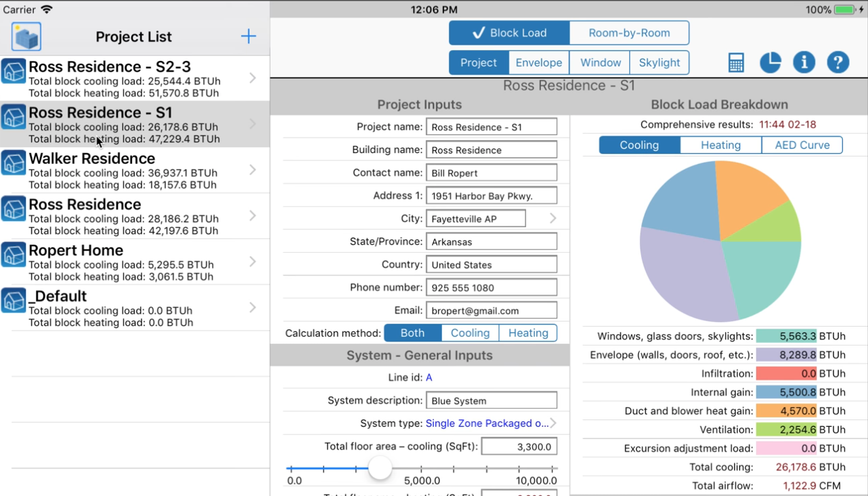Open the pie chart report view
Viewport: 868px width, 496px height.
pos(770,62)
